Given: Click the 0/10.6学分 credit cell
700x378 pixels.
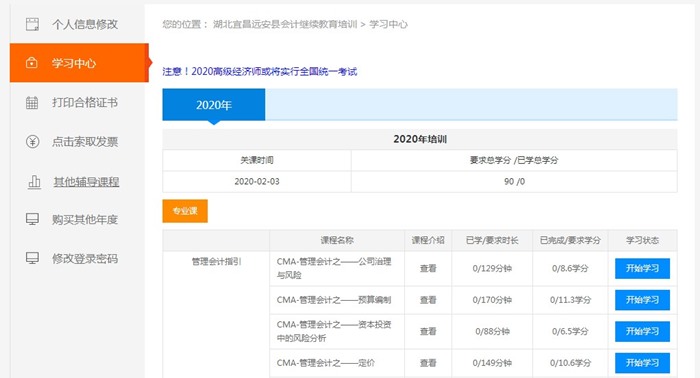Looking at the screenshot, I should click(x=570, y=363).
